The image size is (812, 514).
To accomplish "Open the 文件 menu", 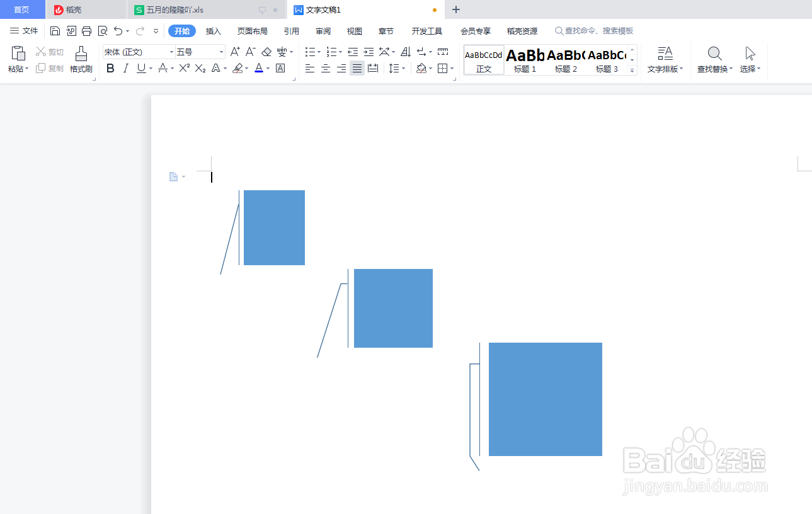I will tap(24, 31).
